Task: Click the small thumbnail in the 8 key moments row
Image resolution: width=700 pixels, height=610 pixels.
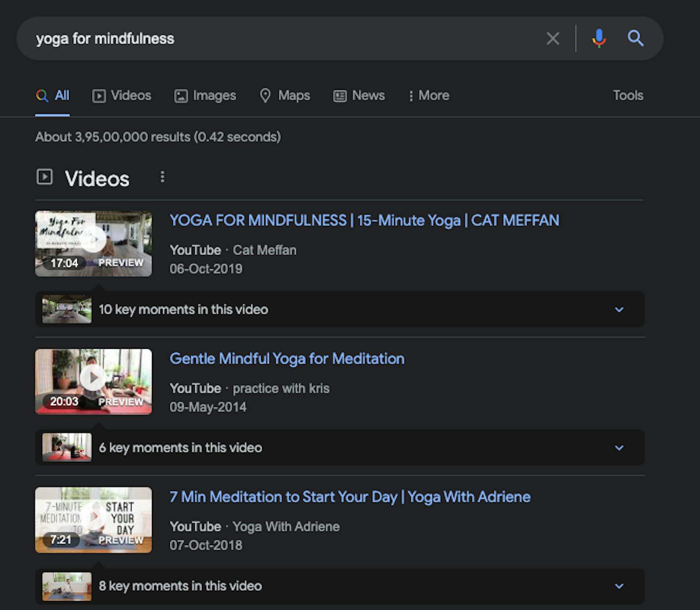Action: pos(67,586)
